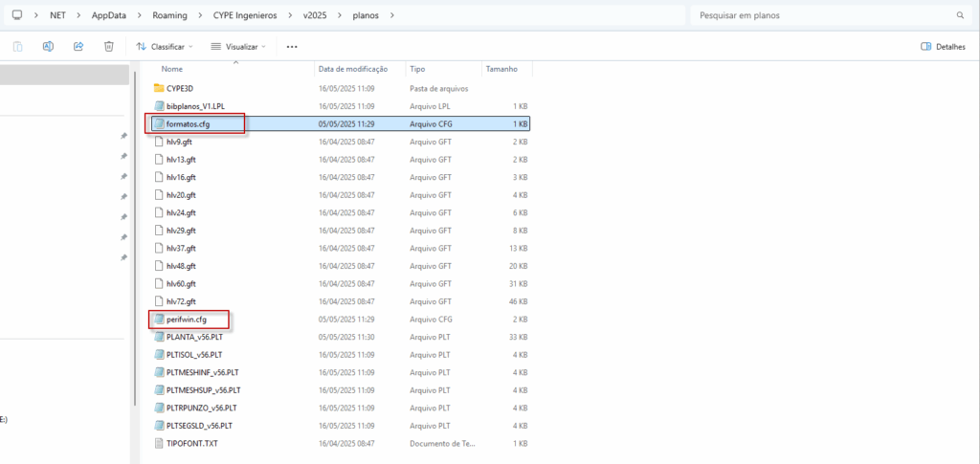Select the PLANTA_v56.PLT file

[194, 337]
